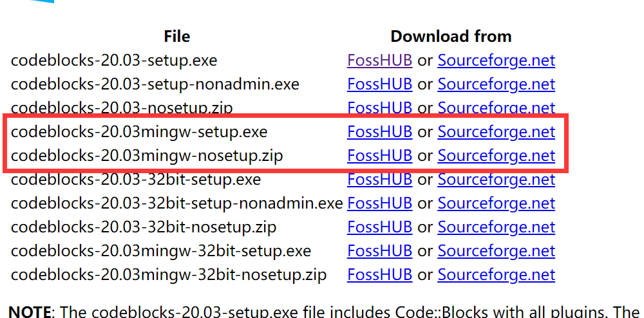
Task: Open Sourceforge.net link for codeblocks-20.03-setup.exe
Action: point(496,61)
